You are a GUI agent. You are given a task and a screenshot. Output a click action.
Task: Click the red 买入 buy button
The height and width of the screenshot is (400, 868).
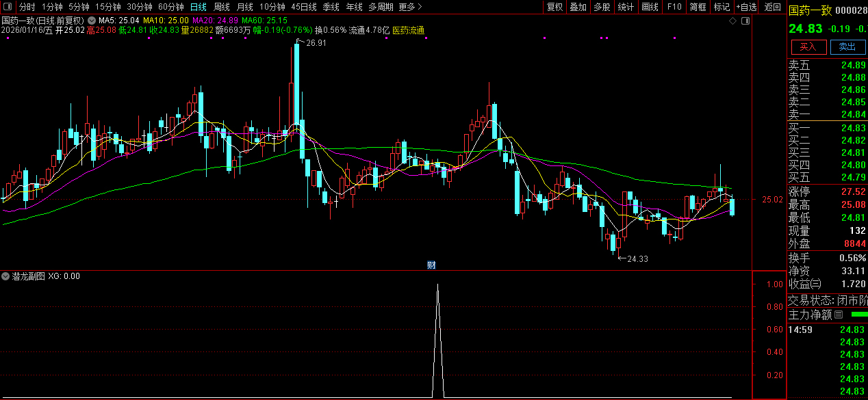click(x=808, y=46)
